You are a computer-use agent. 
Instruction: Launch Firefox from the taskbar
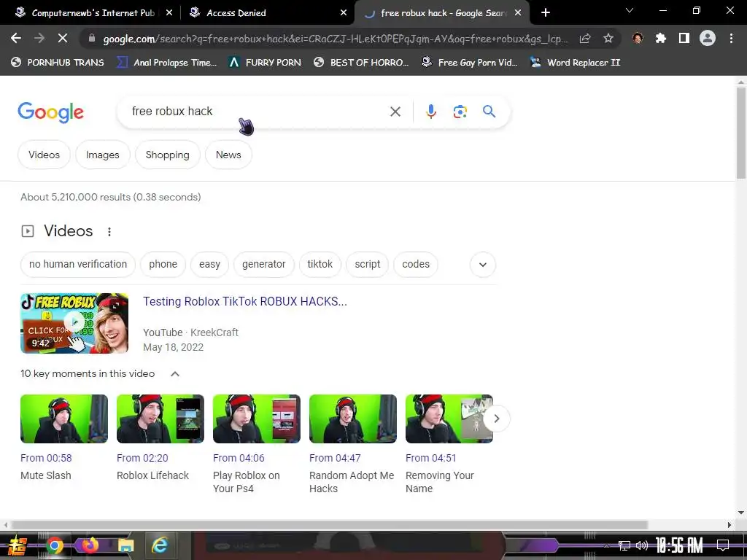(90, 545)
